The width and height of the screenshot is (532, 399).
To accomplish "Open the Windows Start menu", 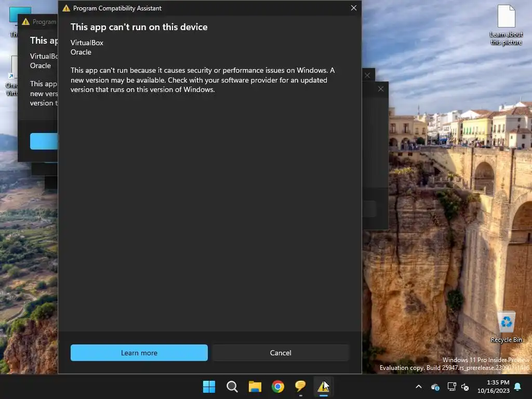I will (209, 387).
